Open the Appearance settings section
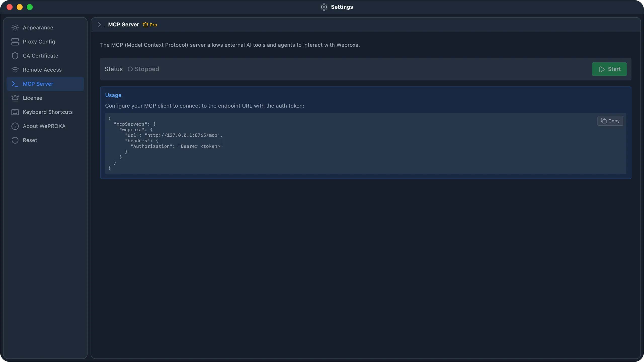Screen dimensions: 644x362 45,28
